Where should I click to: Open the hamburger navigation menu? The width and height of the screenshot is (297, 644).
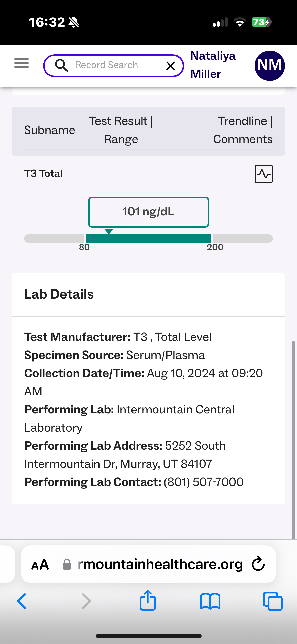tap(21, 63)
